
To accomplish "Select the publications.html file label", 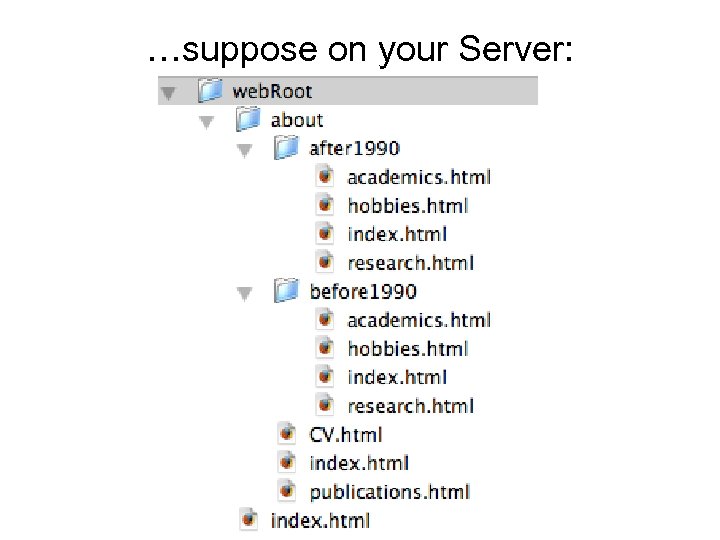I will [x=389, y=492].
